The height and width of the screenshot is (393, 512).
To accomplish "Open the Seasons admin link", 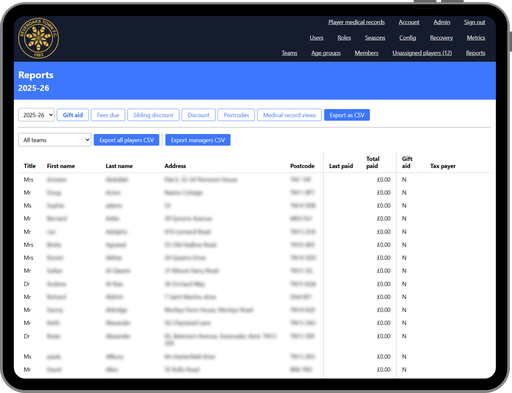I will (x=375, y=38).
